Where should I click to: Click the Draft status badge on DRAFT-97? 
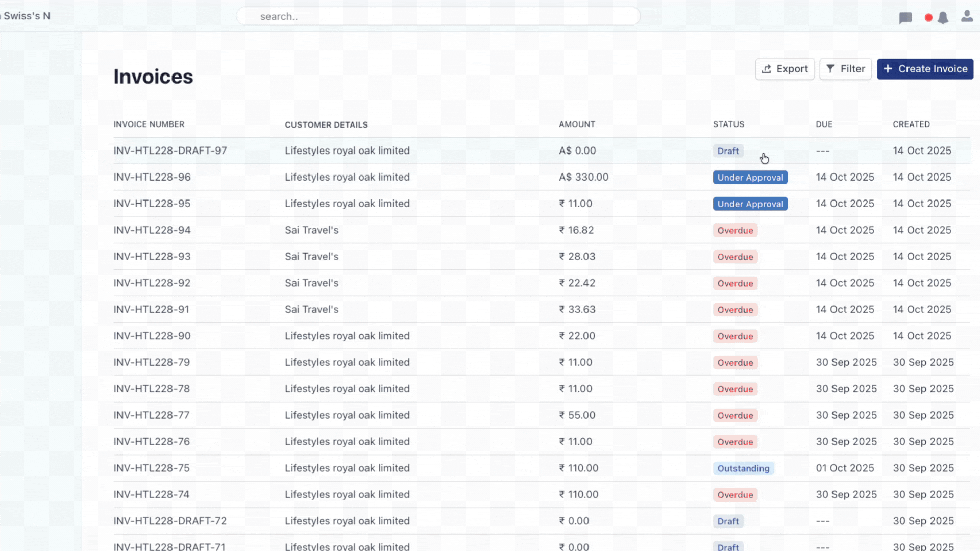pos(727,151)
